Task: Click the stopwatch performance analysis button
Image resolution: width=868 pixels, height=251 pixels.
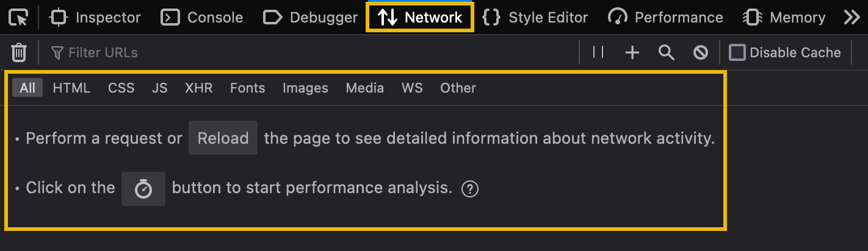Action: (143, 189)
